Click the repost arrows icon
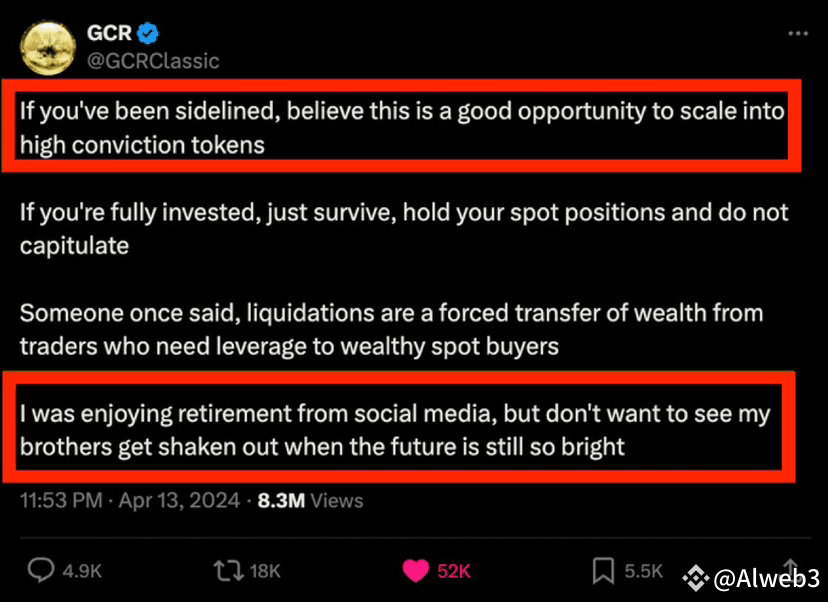828x602 pixels. coord(228,571)
